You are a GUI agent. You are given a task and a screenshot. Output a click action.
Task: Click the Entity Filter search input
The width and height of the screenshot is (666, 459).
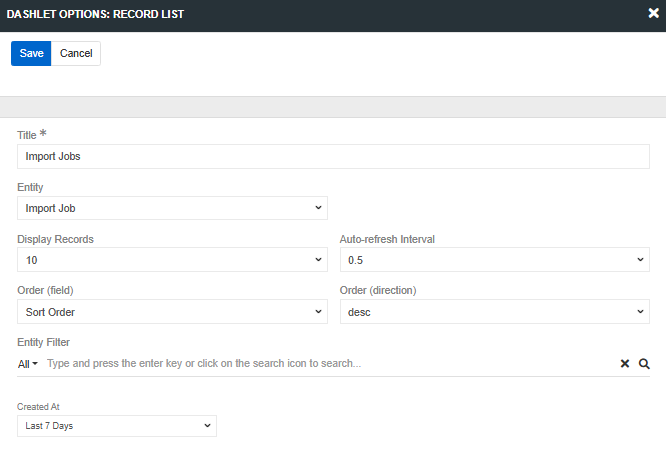329,363
